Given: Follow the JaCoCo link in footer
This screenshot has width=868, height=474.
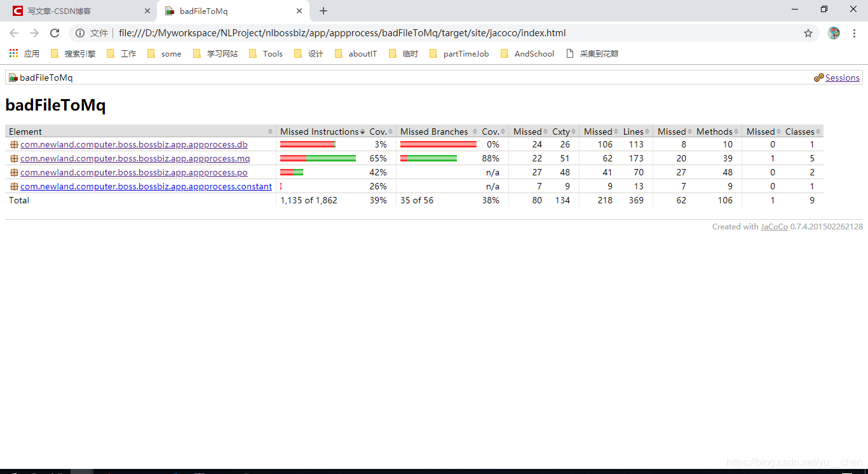Looking at the screenshot, I should (774, 227).
